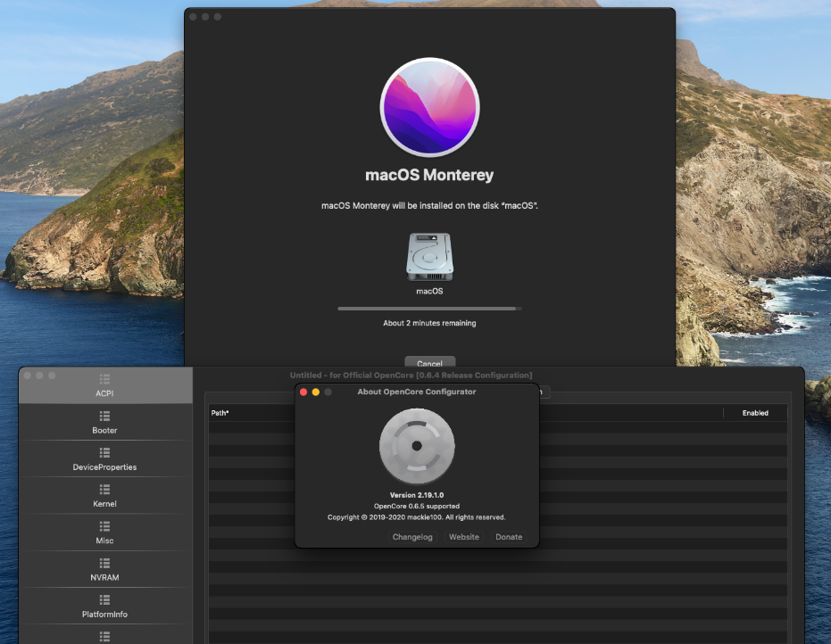Image resolution: width=831 pixels, height=644 pixels.
Task: Go to the Misc sidebar section
Action: pyautogui.click(x=105, y=533)
